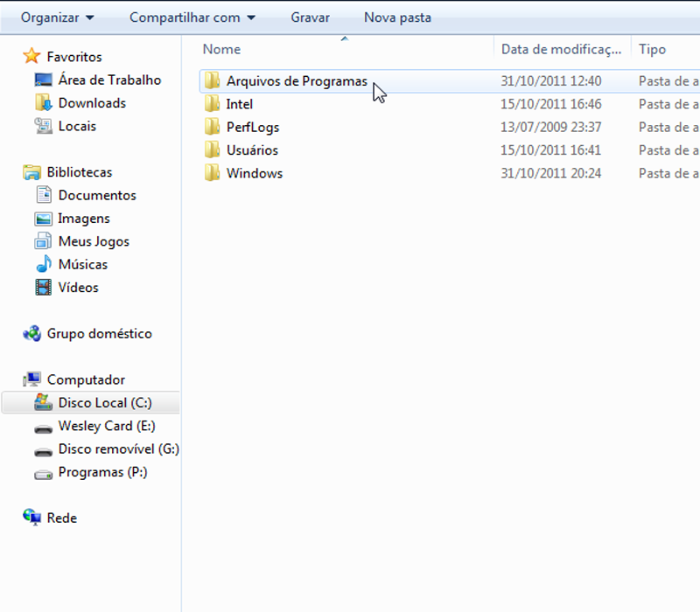
Task: Create folder with Nova pasta button
Action: click(x=397, y=17)
